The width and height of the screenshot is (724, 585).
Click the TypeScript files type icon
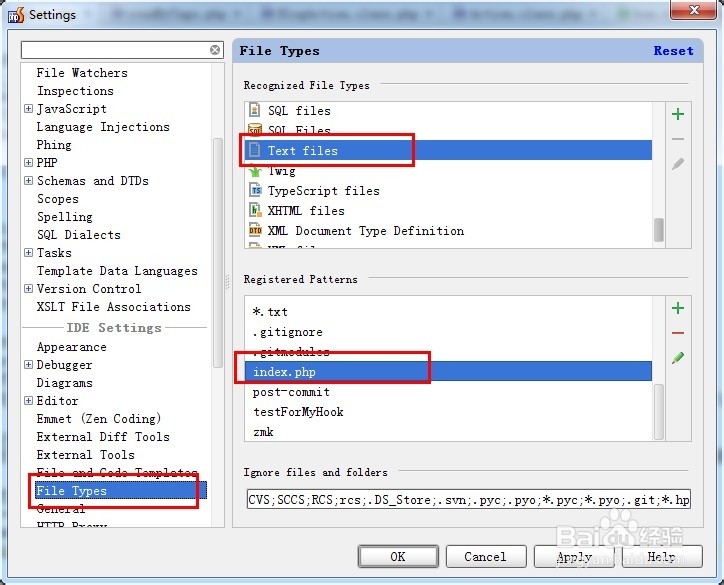click(x=255, y=190)
